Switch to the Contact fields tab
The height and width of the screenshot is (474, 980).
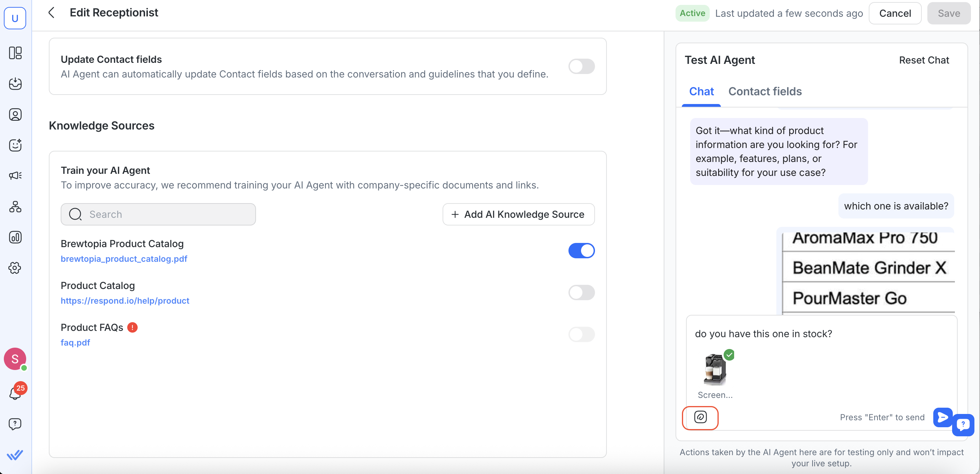pos(765,91)
